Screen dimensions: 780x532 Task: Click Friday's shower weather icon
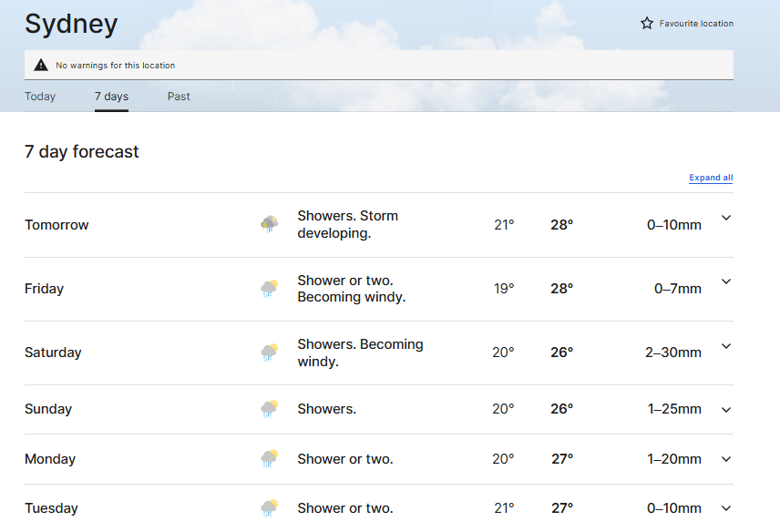[x=269, y=289]
